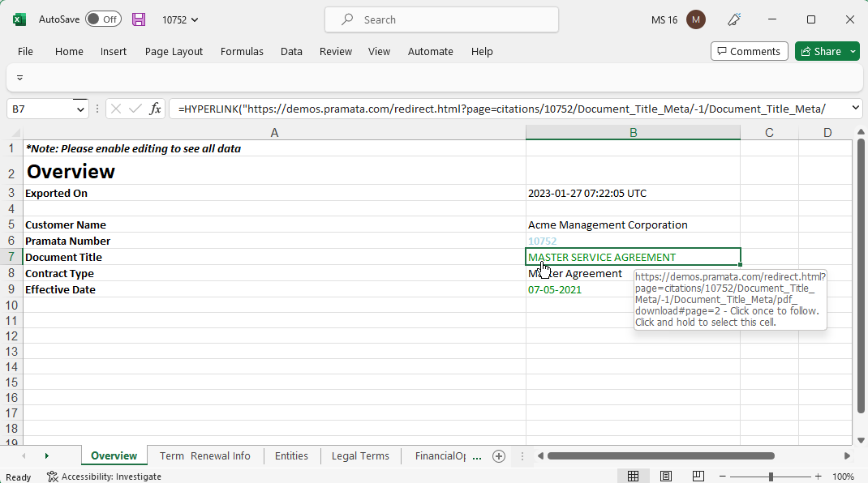Switch to Page Layout view icon
Screen dimensions: 868x483
coord(666,477)
